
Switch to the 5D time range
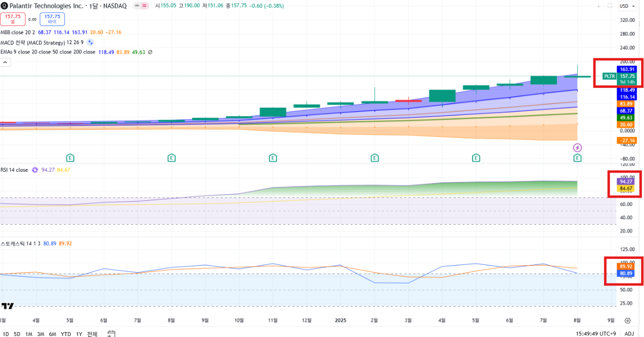(17, 334)
